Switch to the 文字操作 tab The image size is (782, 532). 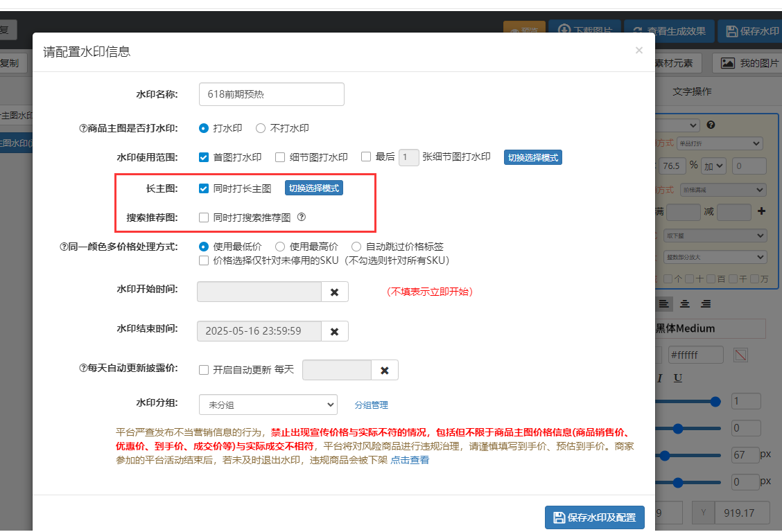(x=691, y=91)
